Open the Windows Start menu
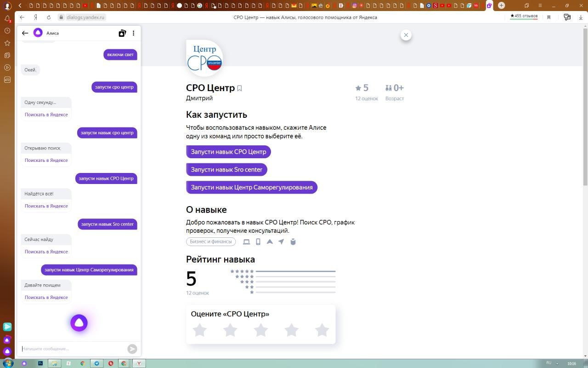This screenshot has width=588, height=368. 8,363
